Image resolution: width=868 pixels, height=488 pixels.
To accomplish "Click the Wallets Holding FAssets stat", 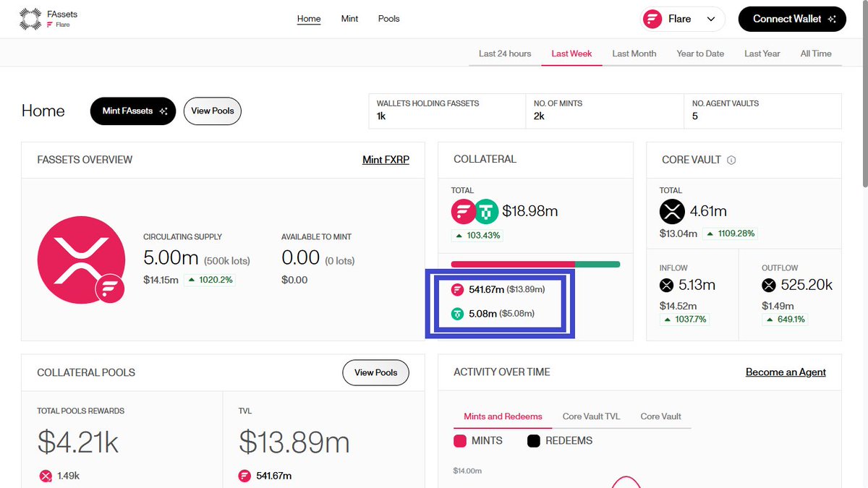I will point(447,111).
